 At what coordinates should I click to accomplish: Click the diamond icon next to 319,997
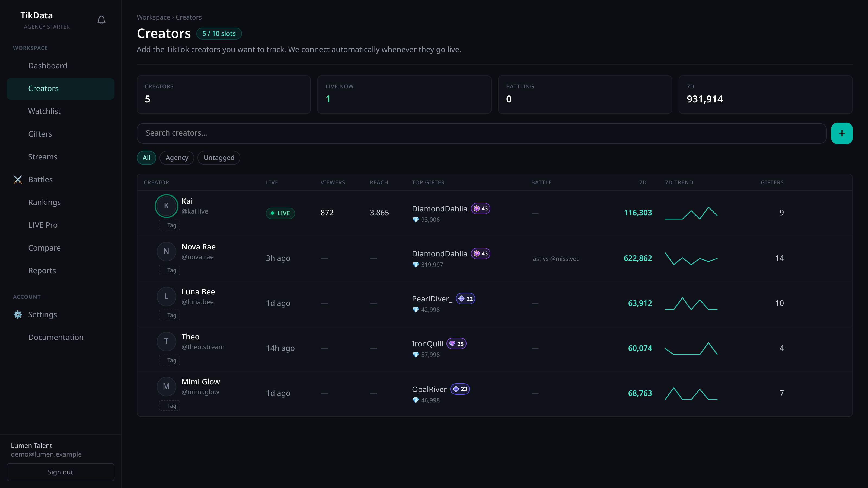click(416, 265)
